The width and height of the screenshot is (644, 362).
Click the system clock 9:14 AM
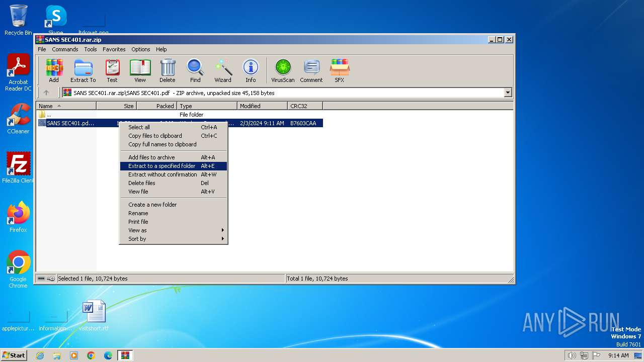(x=618, y=355)
